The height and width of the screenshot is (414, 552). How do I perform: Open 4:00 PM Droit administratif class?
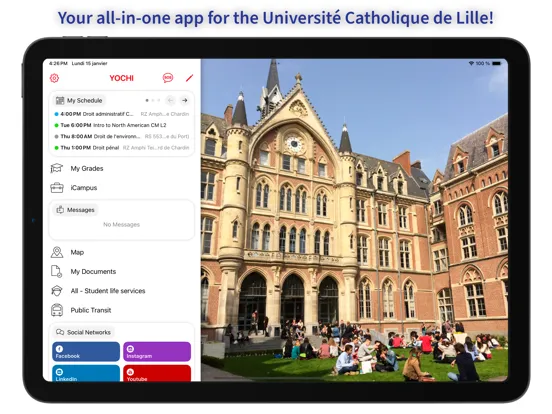click(121, 114)
